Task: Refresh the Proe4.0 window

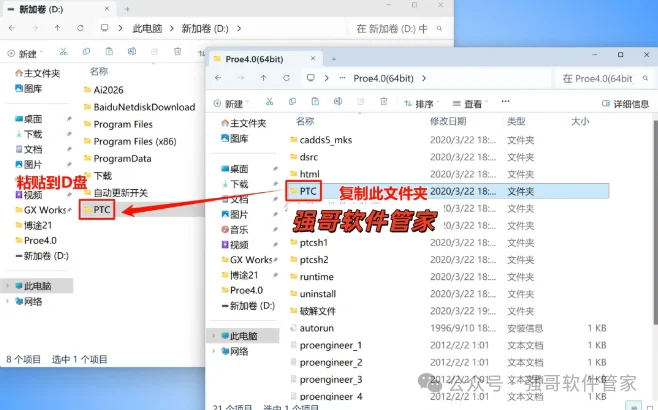Action: pyautogui.click(x=287, y=78)
